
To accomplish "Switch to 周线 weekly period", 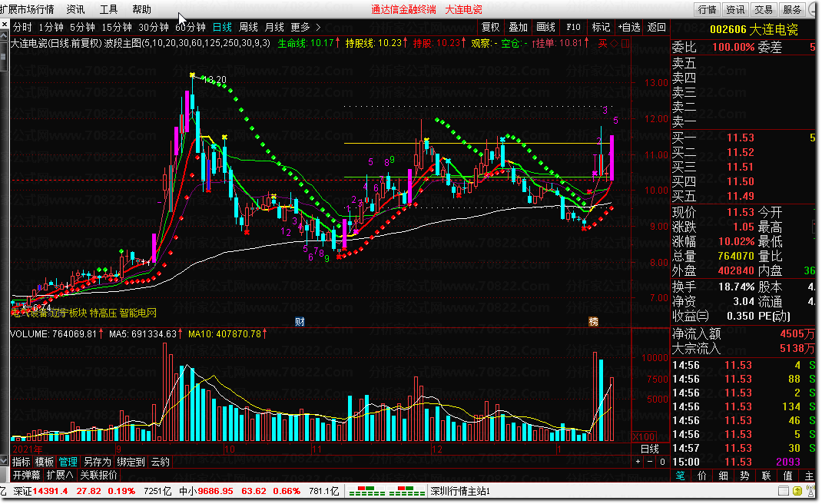I will (x=248, y=27).
